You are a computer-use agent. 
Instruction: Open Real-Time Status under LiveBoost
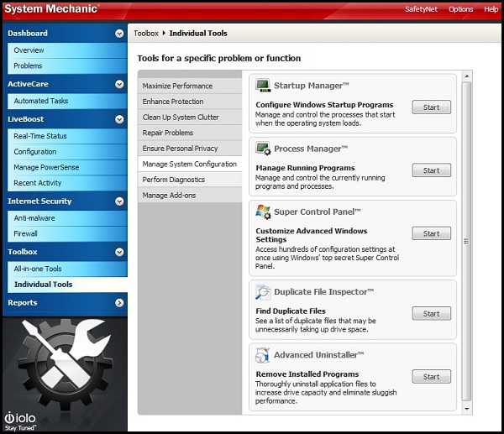67,136
